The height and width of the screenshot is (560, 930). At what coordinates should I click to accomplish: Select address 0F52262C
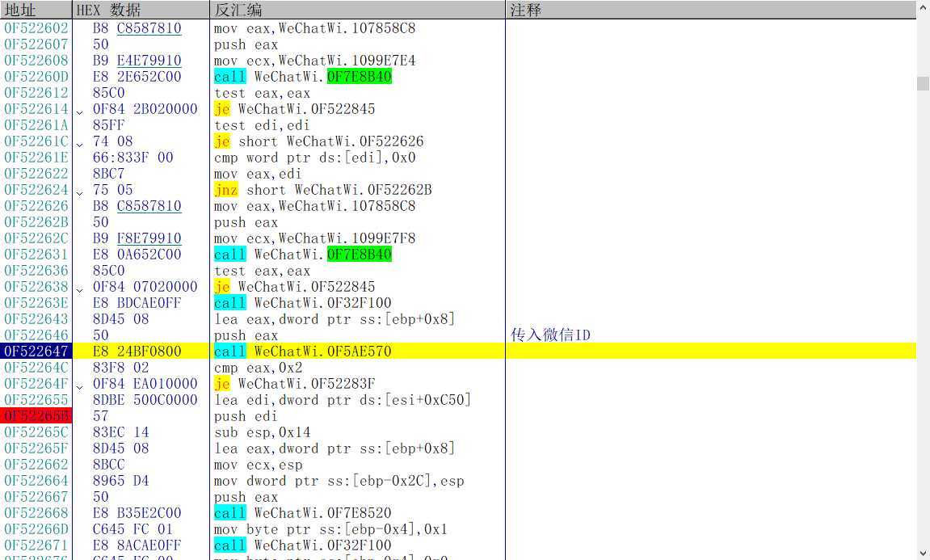pyautogui.click(x=36, y=238)
